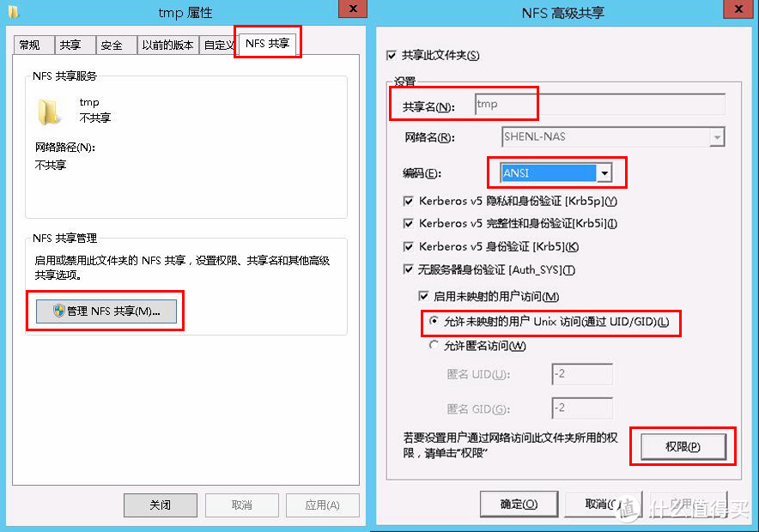Close the NFS Advanced Sharing dialog
The height and width of the screenshot is (532, 759).
[738, 9]
